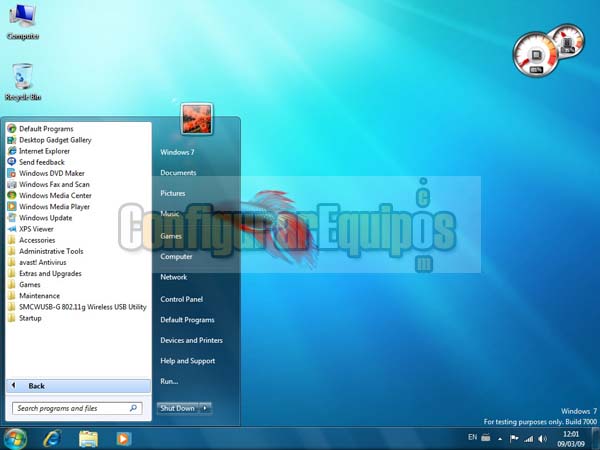Launch Desktop Gadget Gallery icon
Image resolution: width=600 pixels, height=450 pixels.
[x=12, y=140]
